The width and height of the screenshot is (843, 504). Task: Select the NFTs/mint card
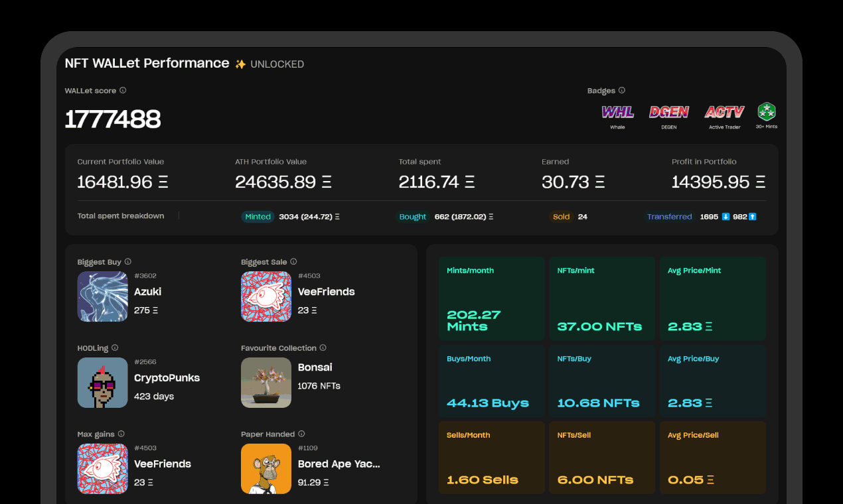click(602, 299)
